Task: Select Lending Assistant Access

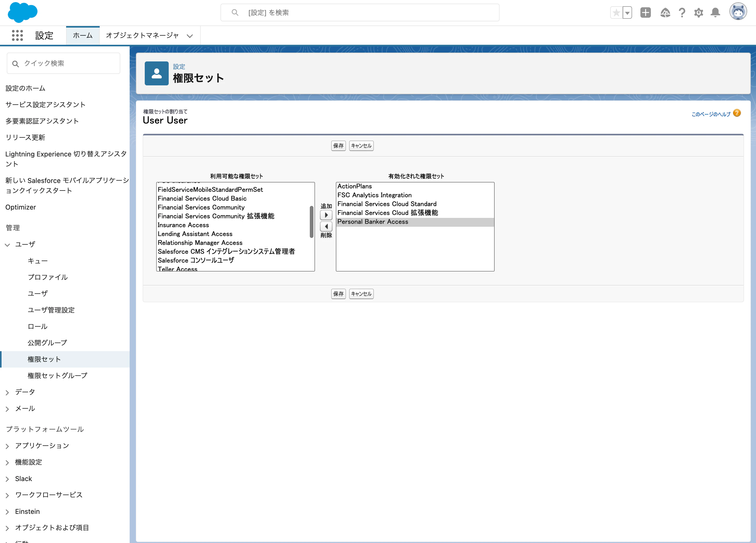Action: click(x=195, y=234)
